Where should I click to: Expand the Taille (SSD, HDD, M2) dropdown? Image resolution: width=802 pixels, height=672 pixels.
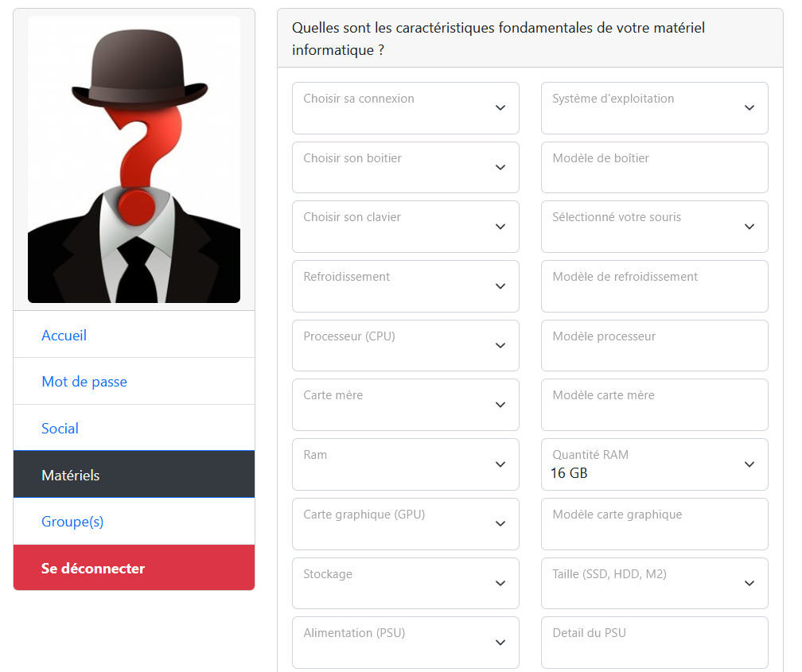click(654, 584)
